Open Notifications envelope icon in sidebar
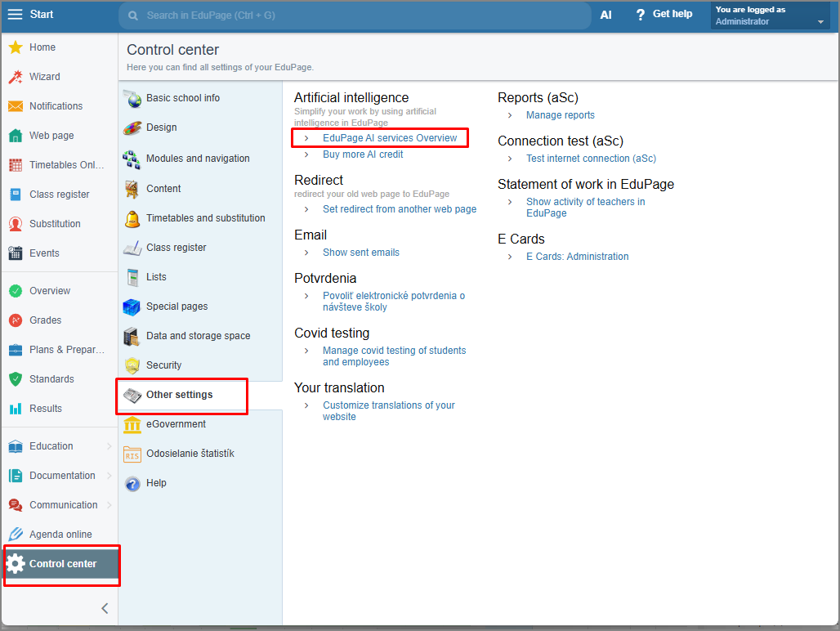The width and height of the screenshot is (840, 631). pyautogui.click(x=15, y=106)
